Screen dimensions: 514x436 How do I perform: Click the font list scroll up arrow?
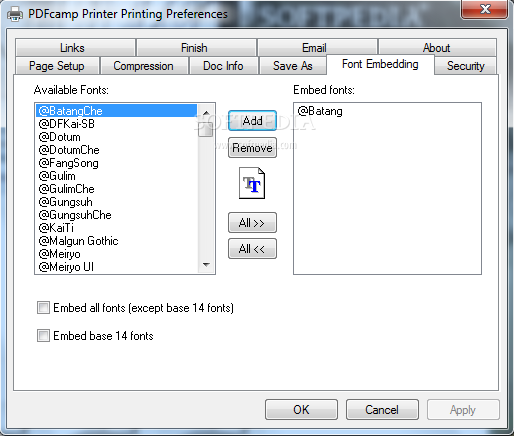point(206,113)
